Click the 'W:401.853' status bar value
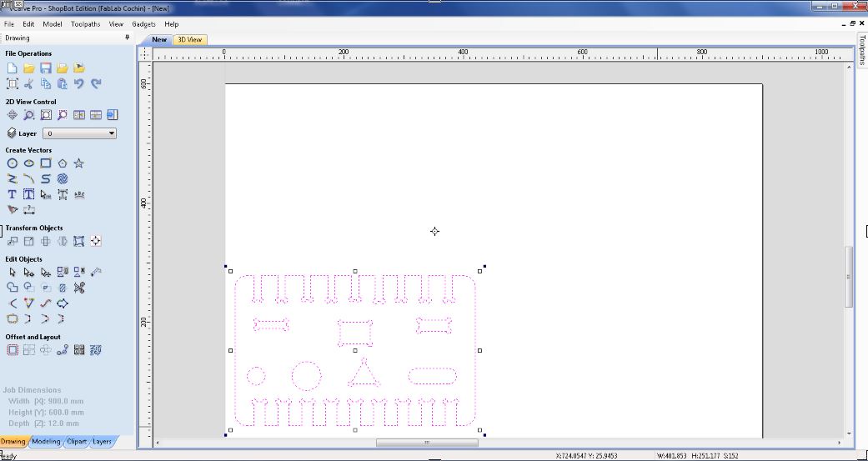868x461 pixels. (x=673, y=456)
